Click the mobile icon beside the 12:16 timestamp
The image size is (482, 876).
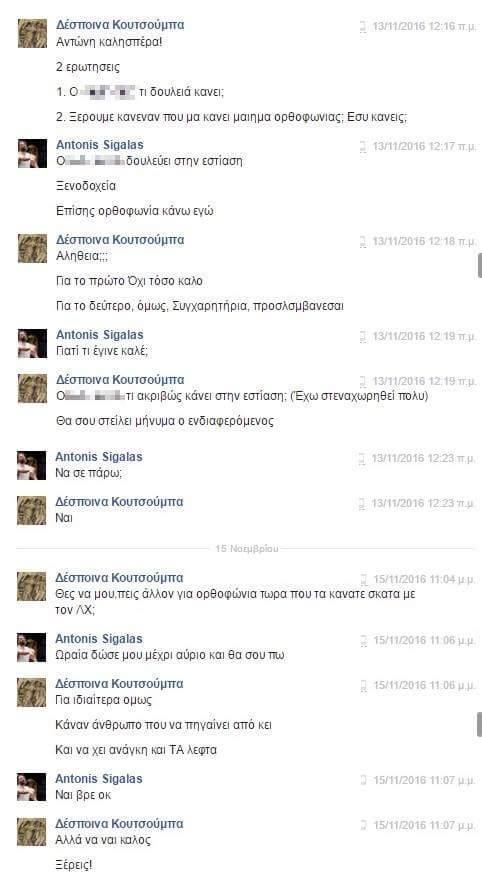click(363, 26)
